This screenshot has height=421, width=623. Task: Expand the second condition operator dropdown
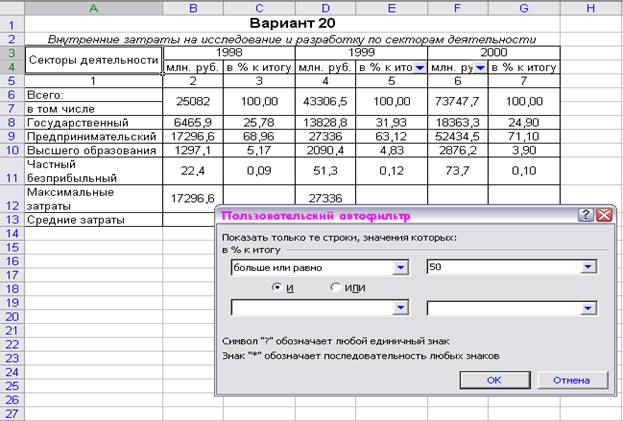point(400,308)
